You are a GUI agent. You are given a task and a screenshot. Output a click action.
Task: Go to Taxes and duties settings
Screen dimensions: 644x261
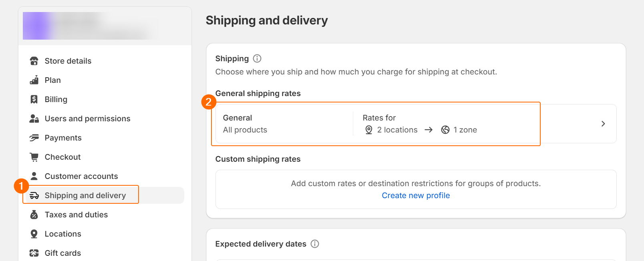pos(76,215)
